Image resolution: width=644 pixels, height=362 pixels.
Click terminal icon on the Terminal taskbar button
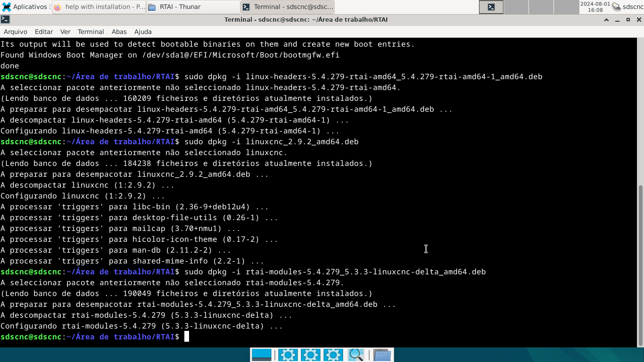pos(246,7)
